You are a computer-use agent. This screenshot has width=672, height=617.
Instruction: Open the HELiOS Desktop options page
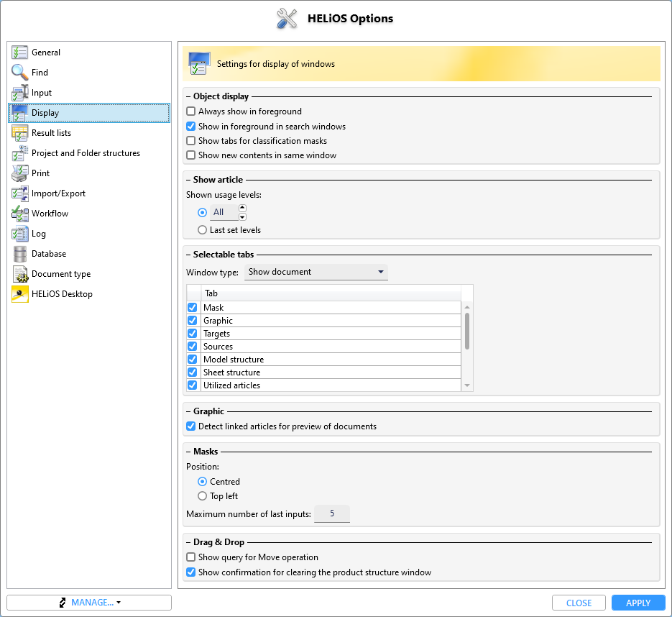click(x=89, y=294)
